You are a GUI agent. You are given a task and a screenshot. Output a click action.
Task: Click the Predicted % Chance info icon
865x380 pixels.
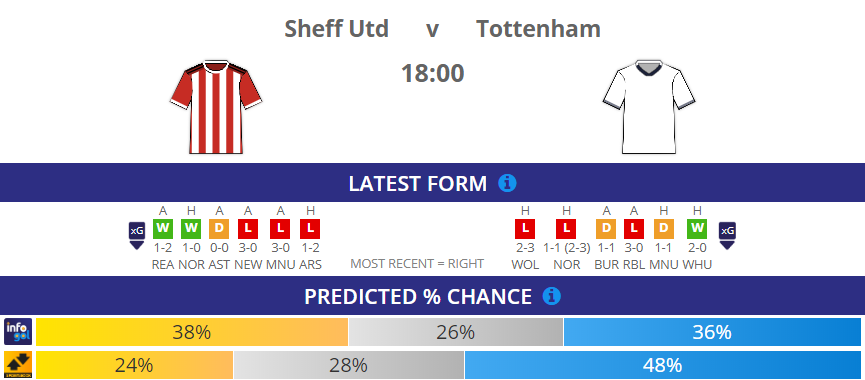coord(551,297)
